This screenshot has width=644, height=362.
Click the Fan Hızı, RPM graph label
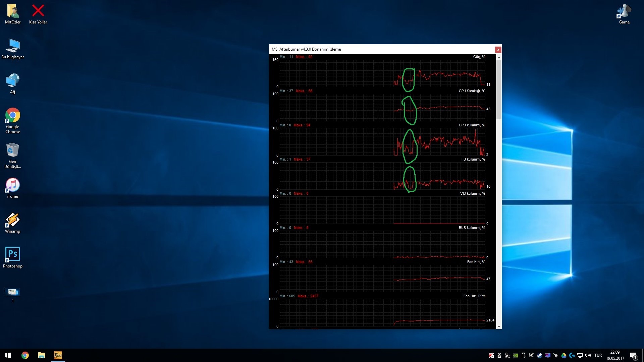click(x=474, y=296)
